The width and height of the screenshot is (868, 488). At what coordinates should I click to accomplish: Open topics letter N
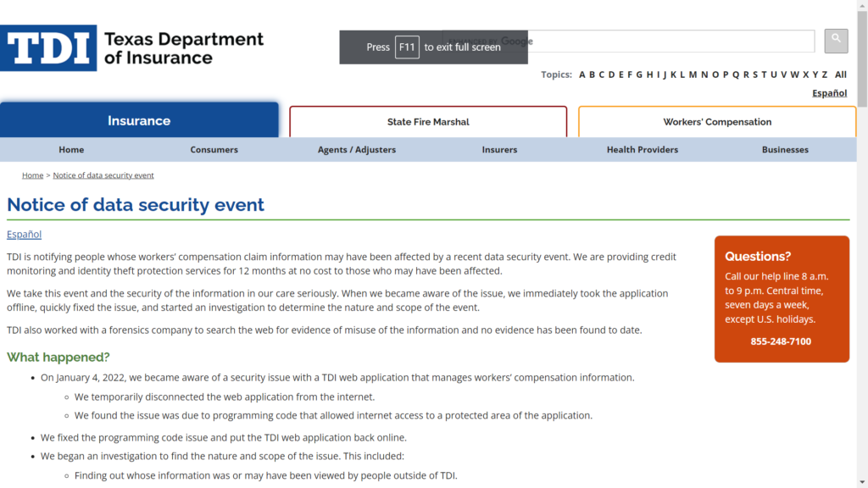(704, 75)
